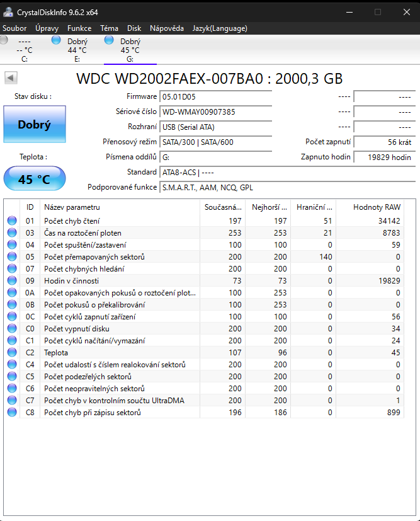Click the Písmena oddílů field G:
The width and height of the screenshot is (420, 521).
[x=215, y=157]
